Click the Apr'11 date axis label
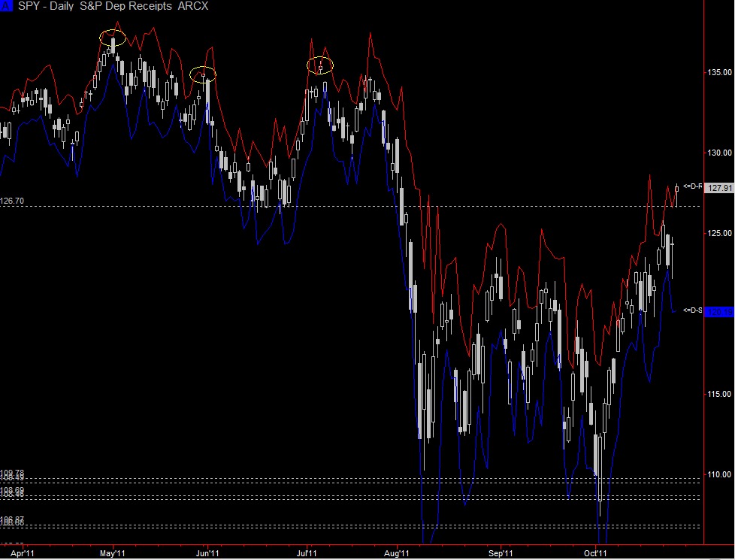The image size is (735, 560). tap(22, 553)
